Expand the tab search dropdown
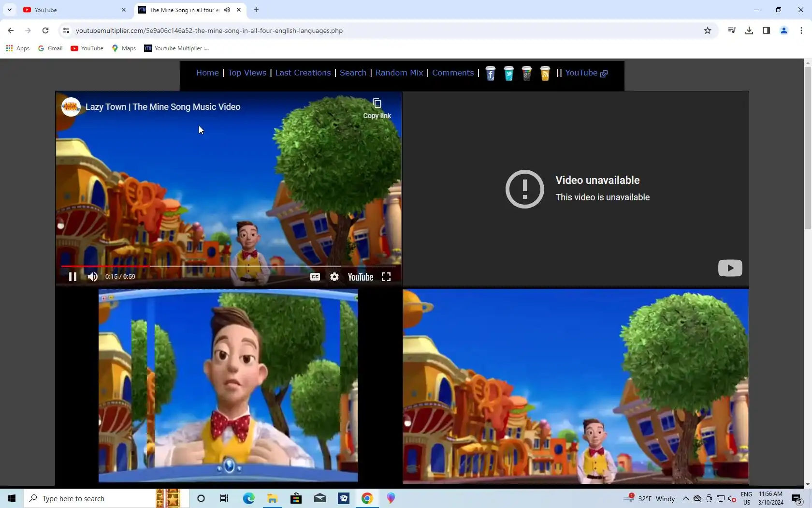This screenshot has height=508, width=812. click(10, 10)
